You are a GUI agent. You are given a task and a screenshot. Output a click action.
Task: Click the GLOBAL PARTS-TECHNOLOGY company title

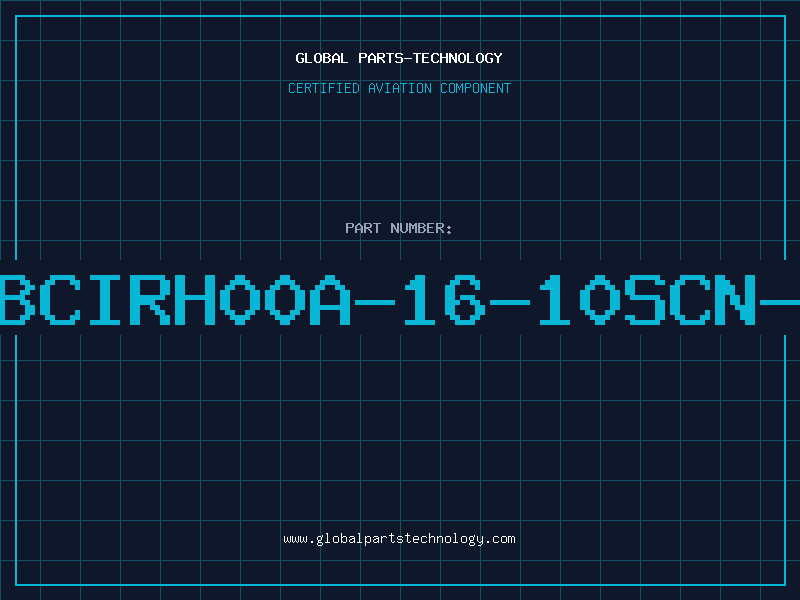coord(399,58)
